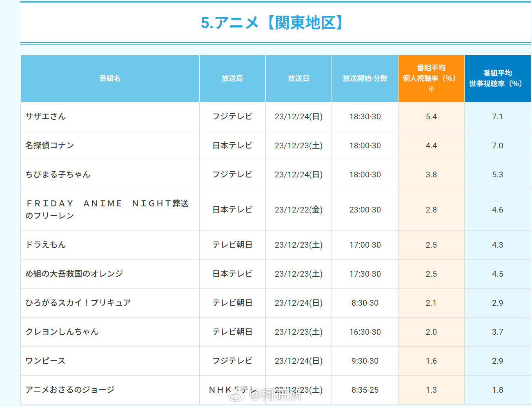The height and width of the screenshot is (407, 532).
Task: Select FRIDAY ANIME NIGHT葬送のフリーレン title
Action: coord(107,209)
